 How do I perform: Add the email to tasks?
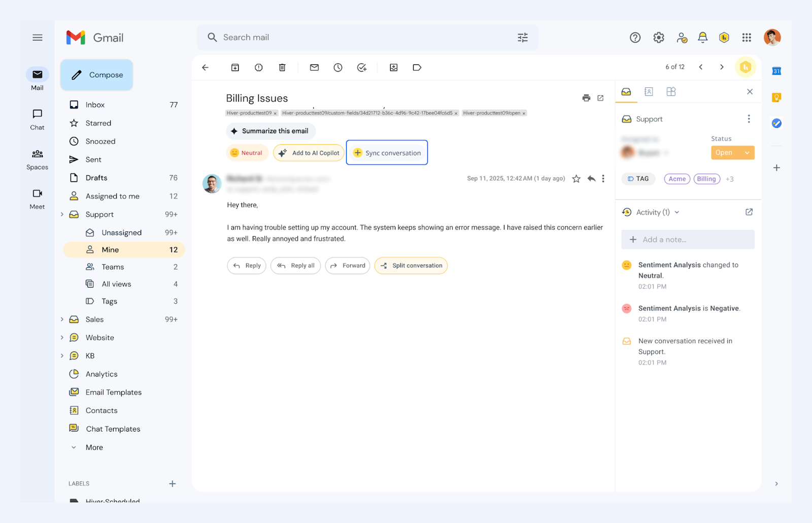coord(362,68)
